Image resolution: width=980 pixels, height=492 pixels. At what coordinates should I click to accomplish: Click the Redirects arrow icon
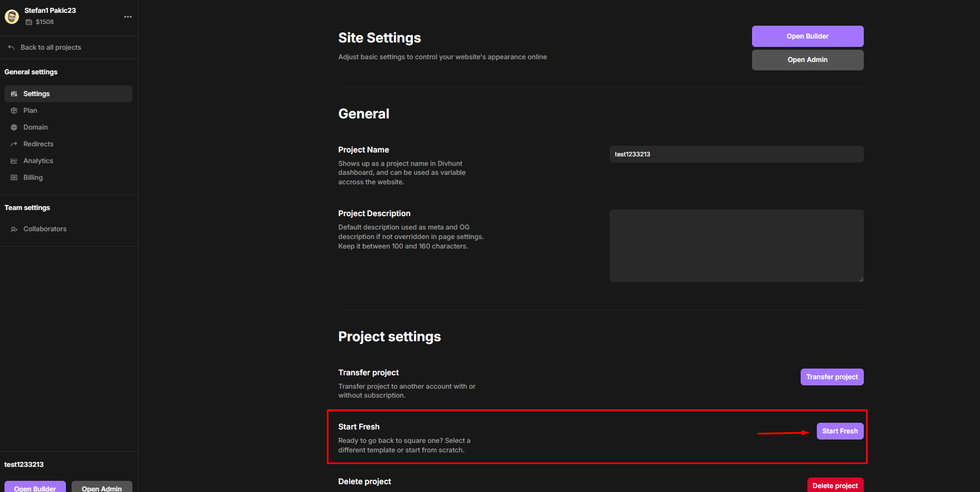(x=14, y=144)
